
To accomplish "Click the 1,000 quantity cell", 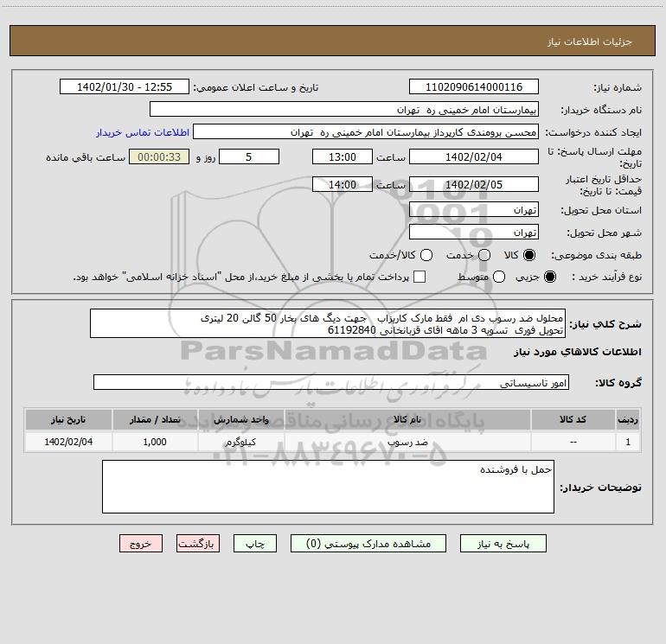I will 155,442.
